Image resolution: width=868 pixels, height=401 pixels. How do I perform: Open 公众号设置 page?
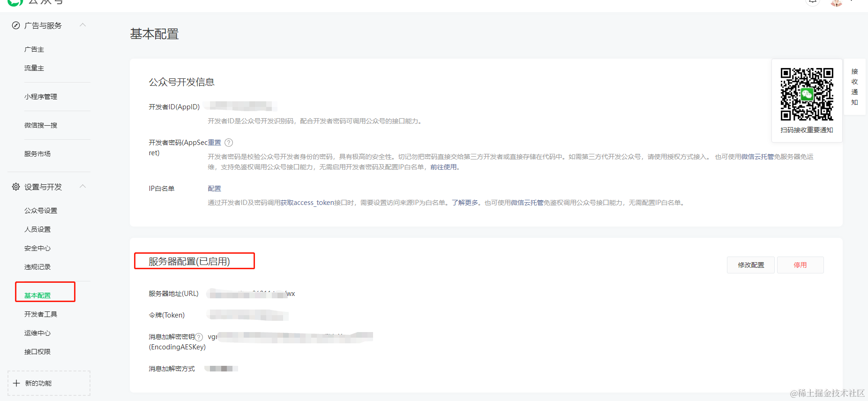coord(41,211)
